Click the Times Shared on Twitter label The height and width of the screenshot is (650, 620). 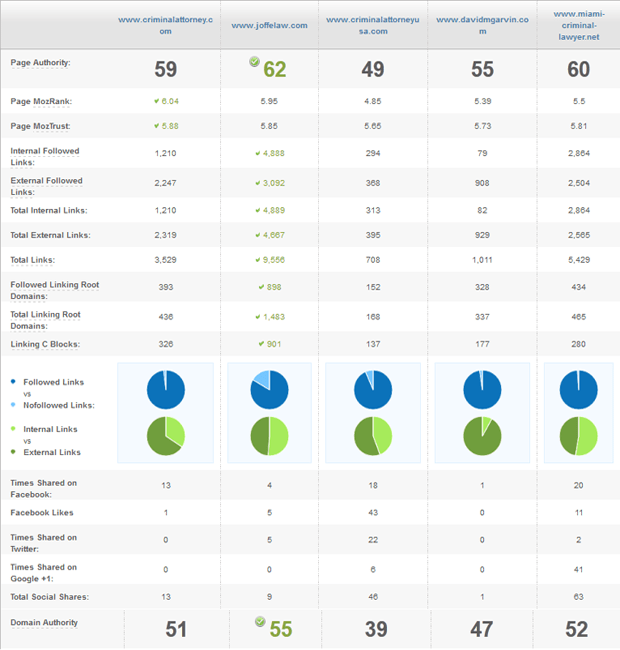click(44, 543)
